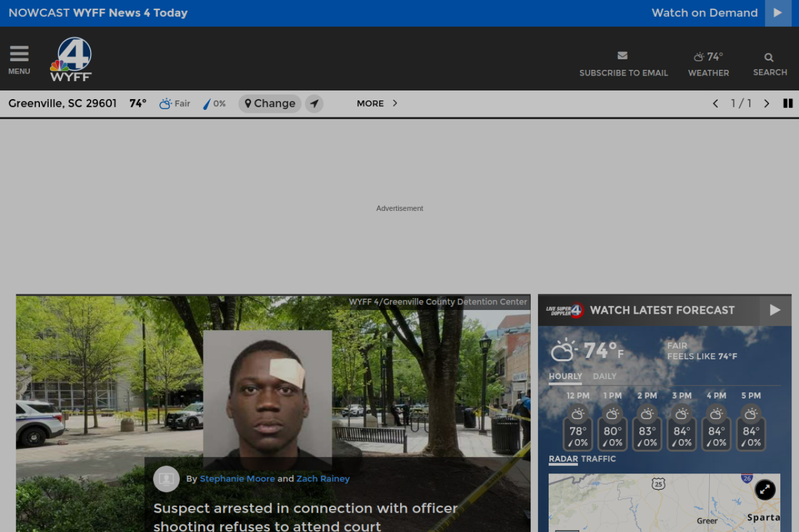Image resolution: width=799 pixels, height=532 pixels.
Task: Play the Watch on Demand video
Action: pyautogui.click(x=778, y=13)
